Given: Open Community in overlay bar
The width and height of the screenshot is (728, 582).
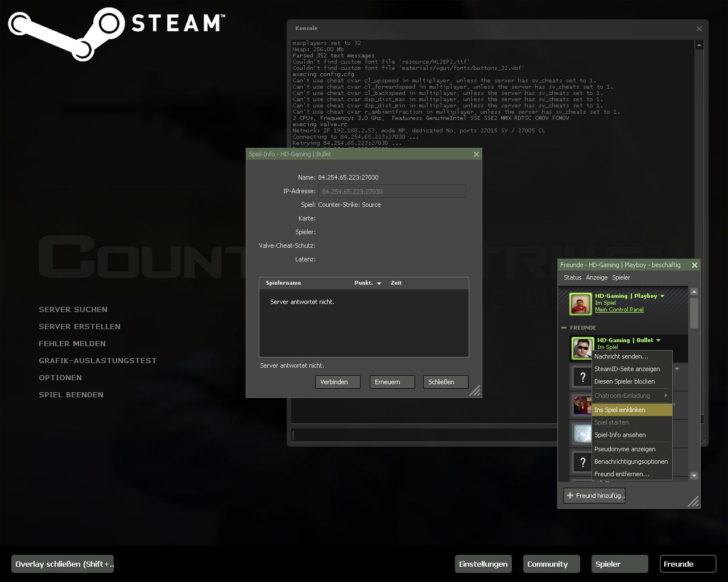Looking at the screenshot, I should click(552, 564).
